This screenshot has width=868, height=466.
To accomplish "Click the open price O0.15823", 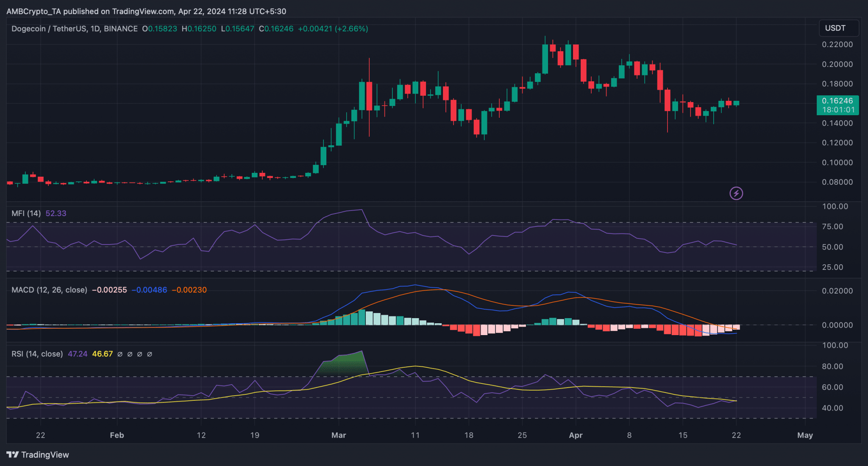I will 159,29.
